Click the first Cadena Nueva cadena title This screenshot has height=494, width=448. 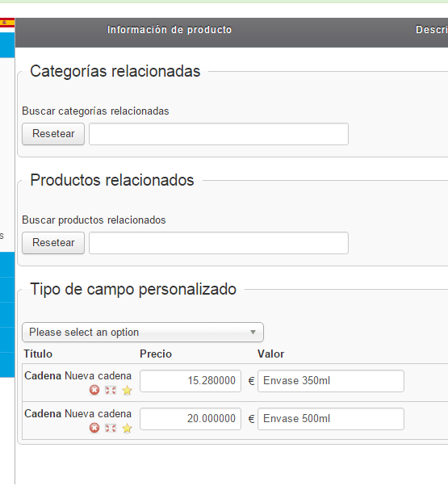pos(77,376)
